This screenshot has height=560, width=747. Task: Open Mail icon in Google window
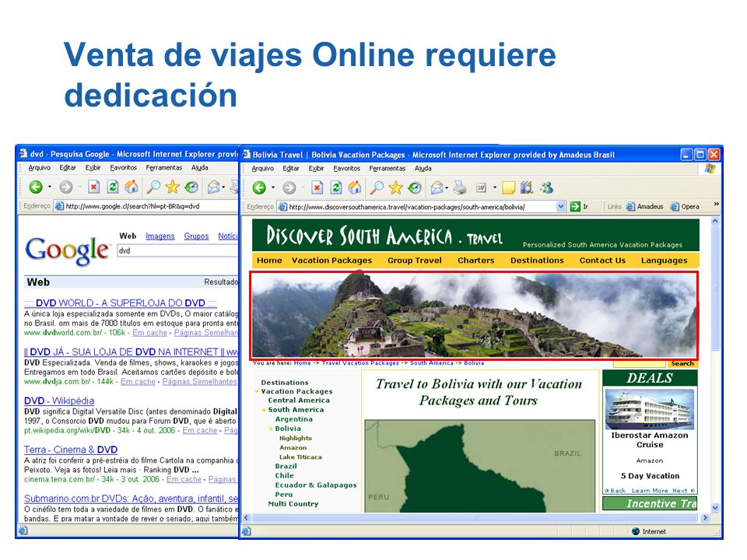[213, 187]
